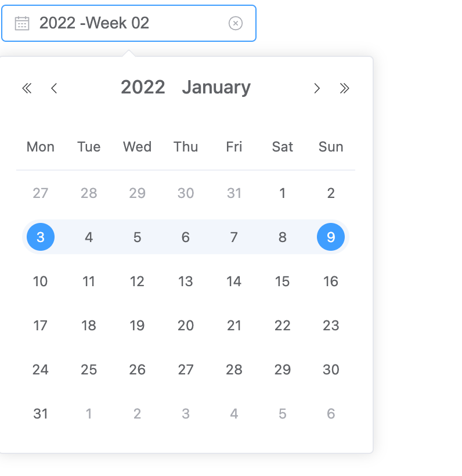Screen dimensions: 462x476
Task: Open the calendar icon in the input
Action: tap(21, 23)
